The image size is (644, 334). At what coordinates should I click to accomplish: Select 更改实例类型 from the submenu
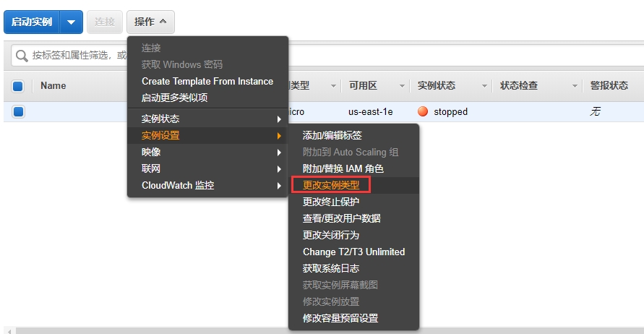pos(331,185)
